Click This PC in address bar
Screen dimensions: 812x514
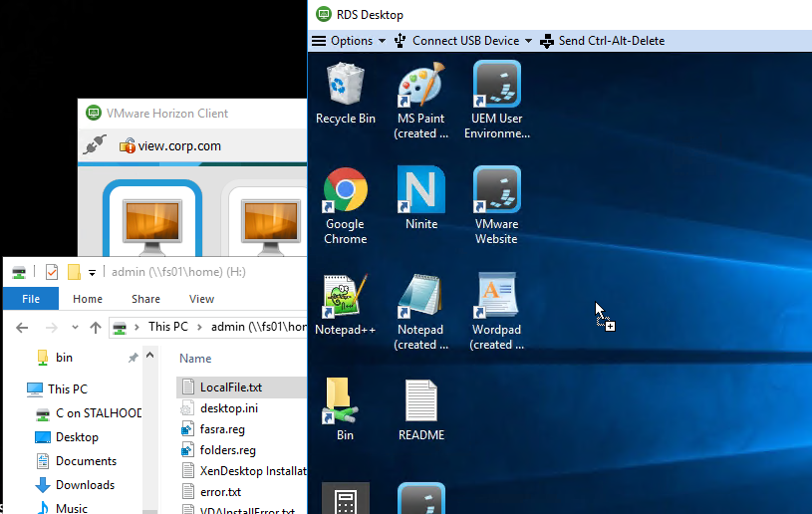pos(168,327)
